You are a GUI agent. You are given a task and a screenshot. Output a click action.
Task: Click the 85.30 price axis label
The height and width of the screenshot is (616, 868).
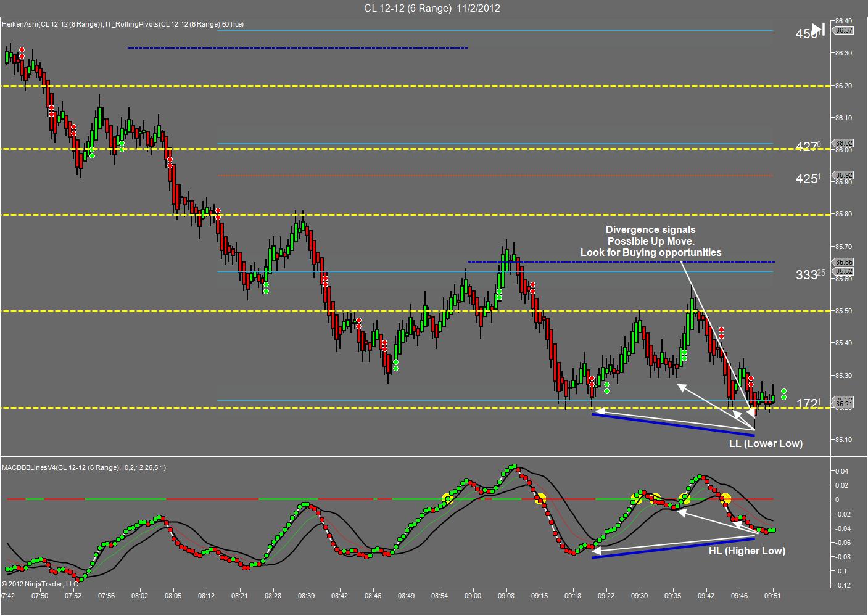843,375
